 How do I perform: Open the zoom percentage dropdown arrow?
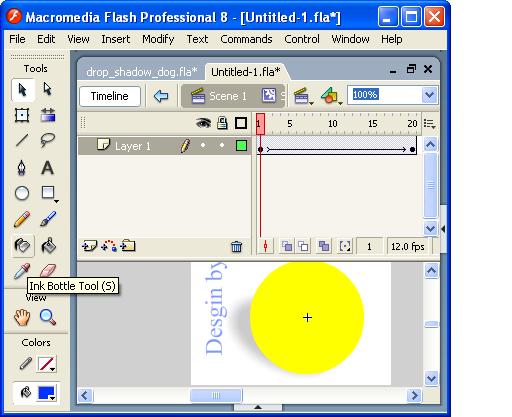coord(430,95)
